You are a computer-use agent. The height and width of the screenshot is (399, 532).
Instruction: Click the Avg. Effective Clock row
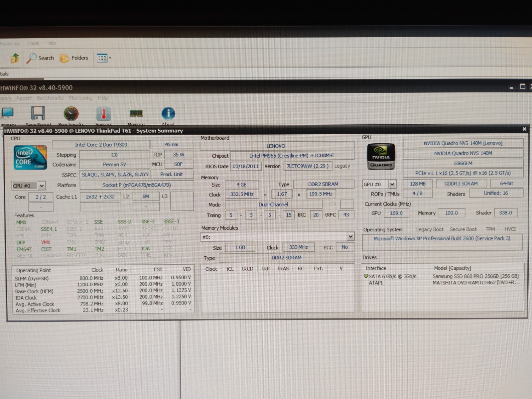click(x=103, y=310)
